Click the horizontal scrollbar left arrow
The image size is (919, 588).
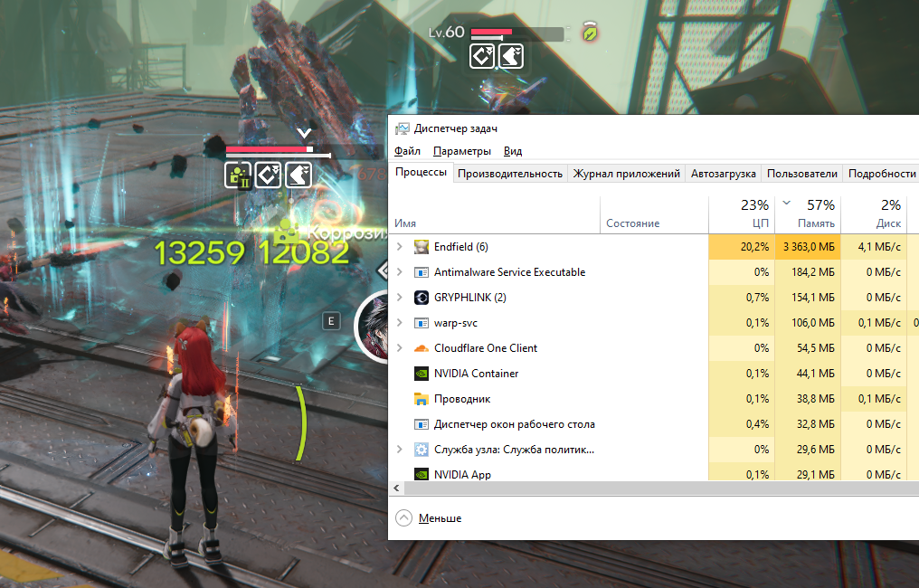coord(397,488)
